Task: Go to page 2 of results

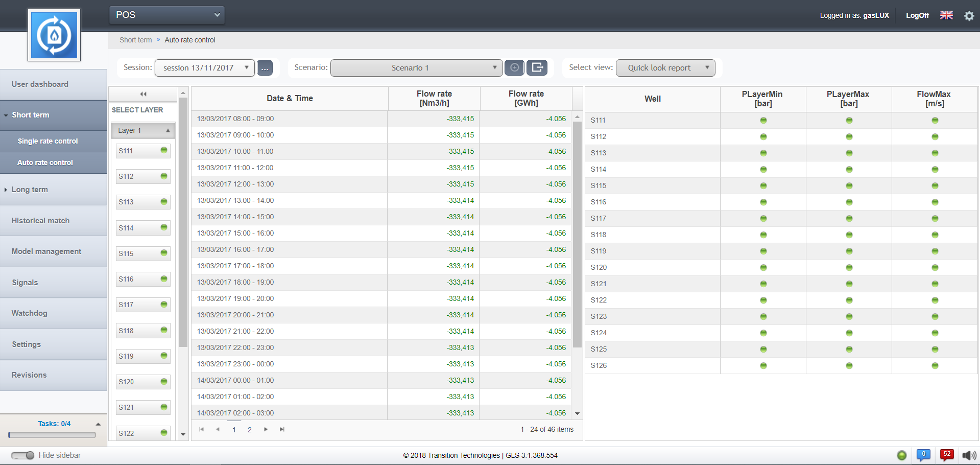Action: (x=250, y=430)
